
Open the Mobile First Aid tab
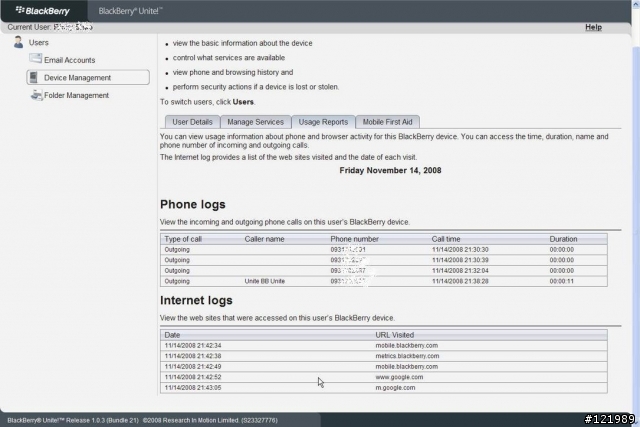click(387, 122)
